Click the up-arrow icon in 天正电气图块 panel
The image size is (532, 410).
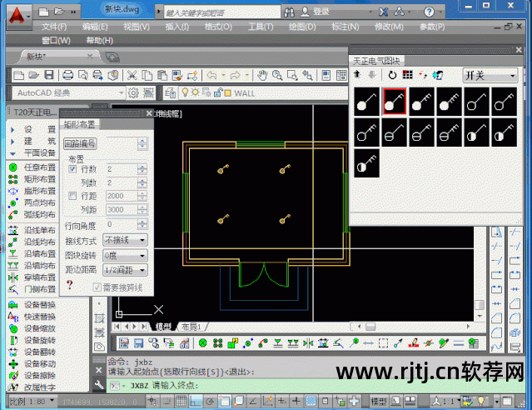[x=357, y=74]
